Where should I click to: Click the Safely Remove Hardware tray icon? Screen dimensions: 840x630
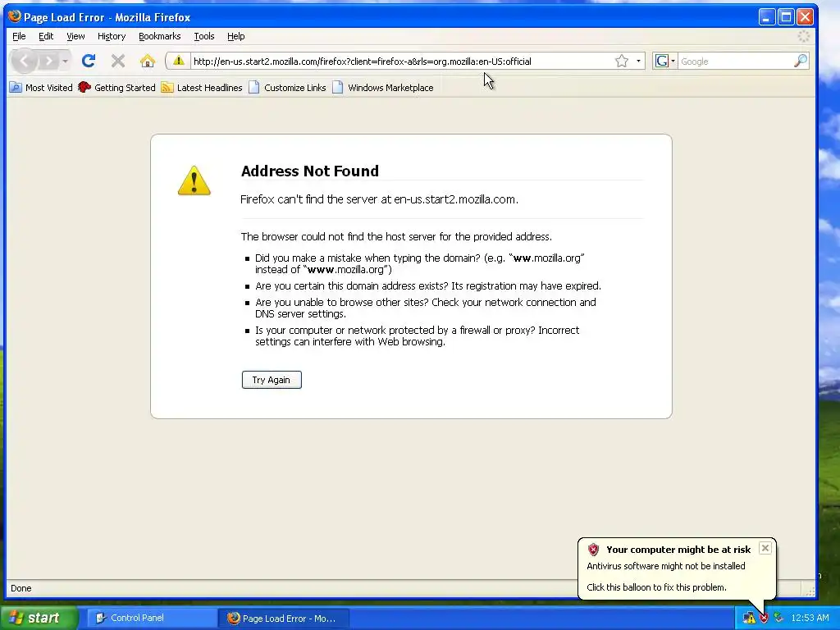tap(778, 618)
